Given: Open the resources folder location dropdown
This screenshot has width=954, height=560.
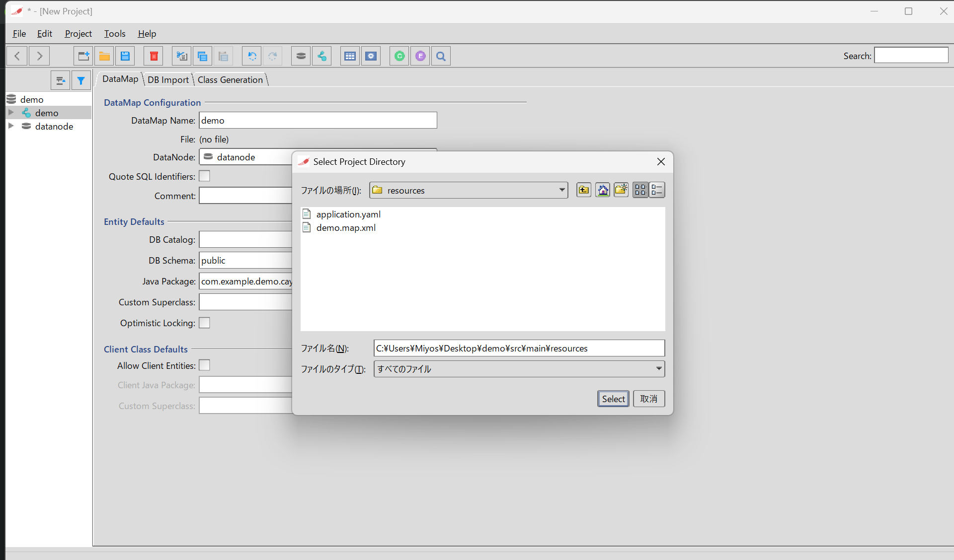Looking at the screenshot, I should tap(562, 190).
